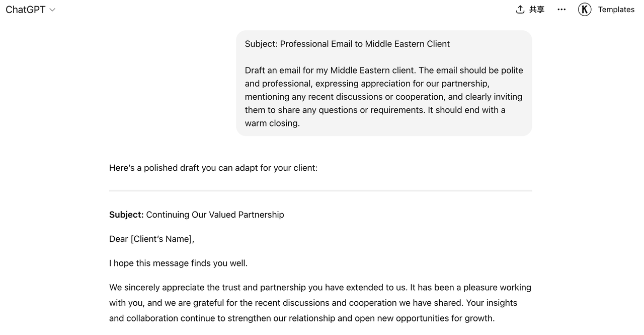This screenshot has width=644, height=335.
Task: Select the "Professional Email to Middle Eastern Client" line
Action: tap(365, 44)
